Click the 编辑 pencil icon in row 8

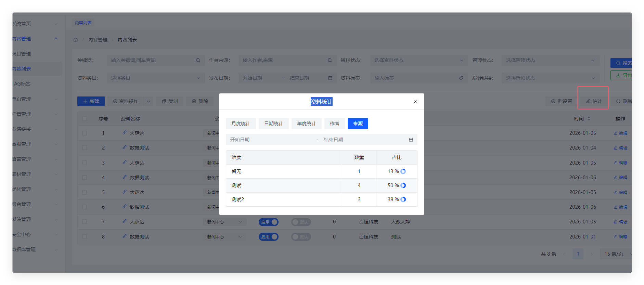[616, 236]
